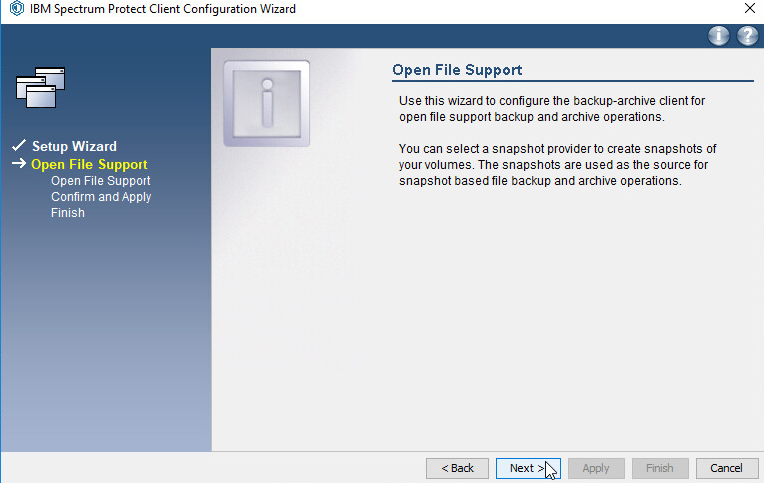Click the Open File Support page heading
Image resolution: width=764 pixels, height=483 pixels.
(x=457, y=70)
